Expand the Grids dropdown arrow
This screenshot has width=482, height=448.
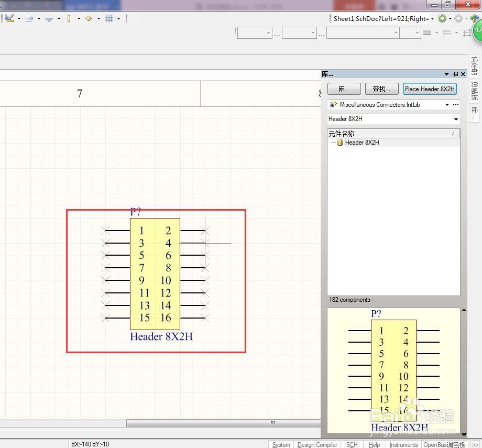pos(118,18)
